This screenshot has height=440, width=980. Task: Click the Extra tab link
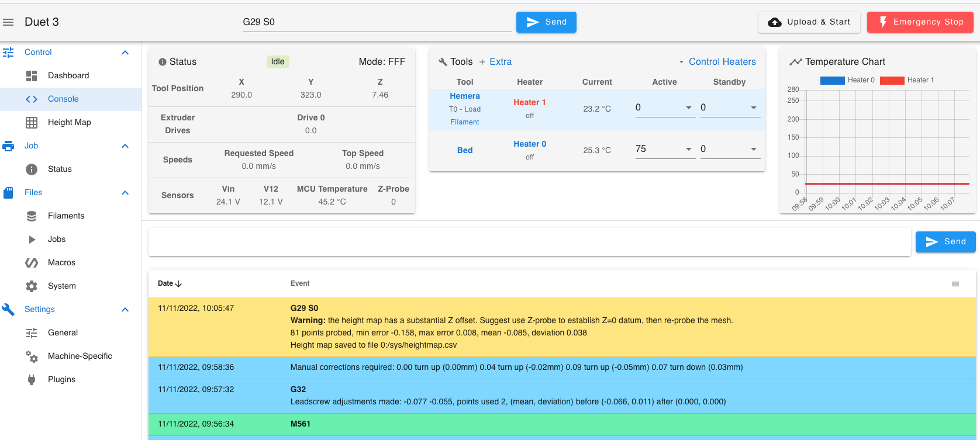click(501, 62)
